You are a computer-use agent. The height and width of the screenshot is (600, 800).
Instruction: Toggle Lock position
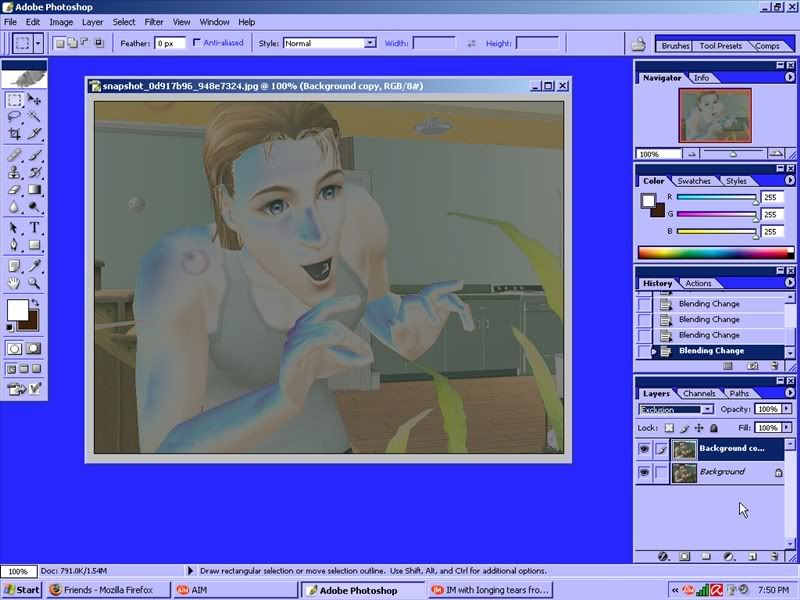coord(699,428)
